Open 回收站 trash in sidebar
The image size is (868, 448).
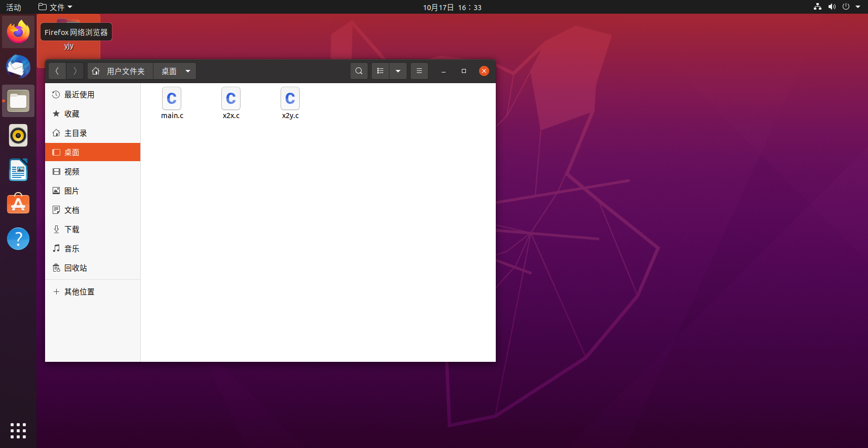(x=93, y=268)
